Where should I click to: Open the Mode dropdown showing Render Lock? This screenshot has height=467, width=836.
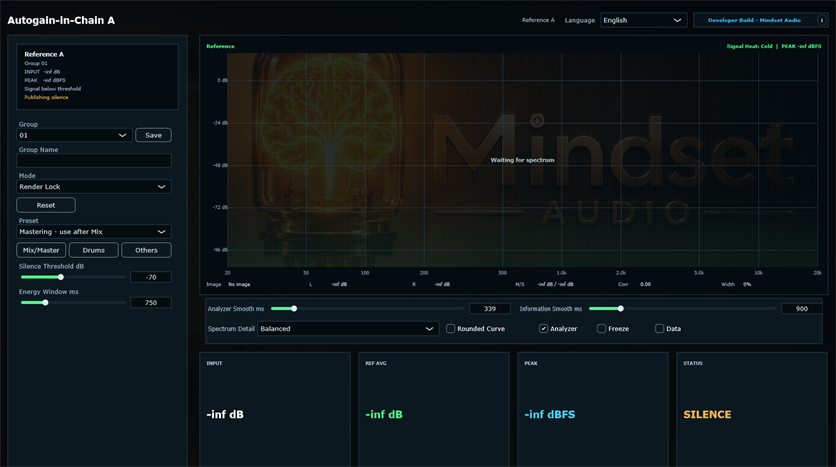point(94,187)
